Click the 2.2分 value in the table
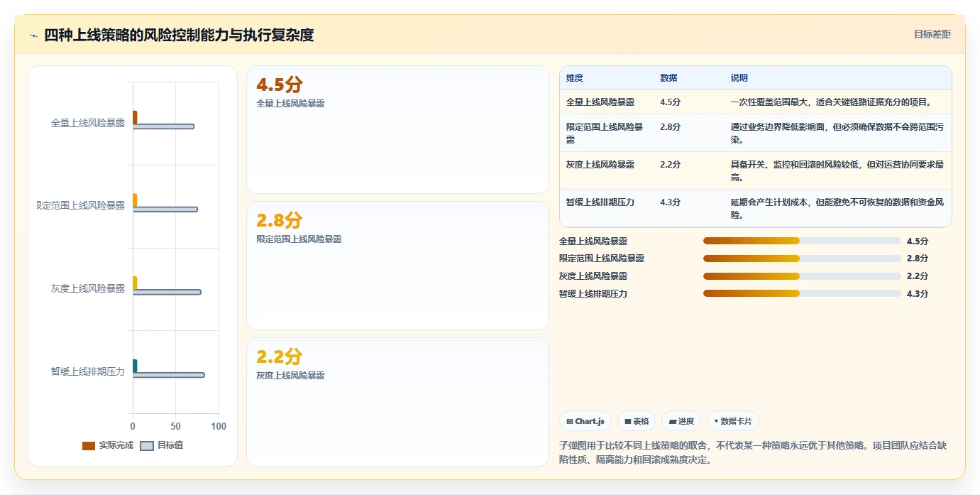 (670, 165)
